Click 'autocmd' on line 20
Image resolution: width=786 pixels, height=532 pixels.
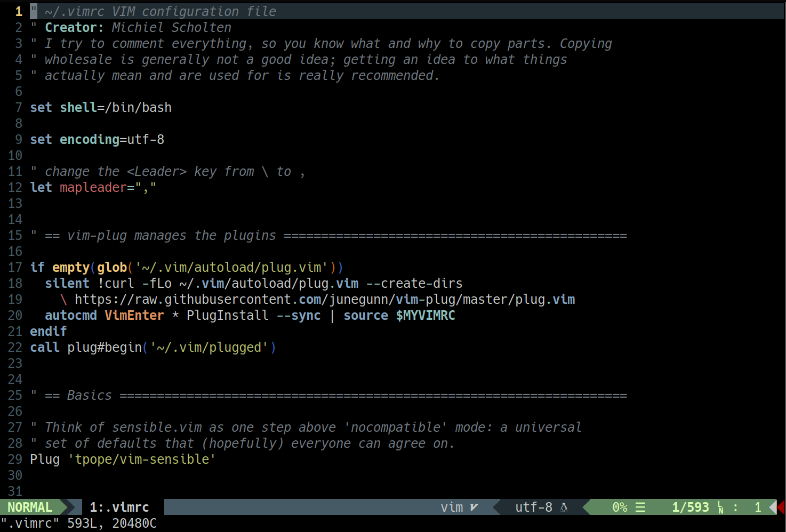pos(71,316)
